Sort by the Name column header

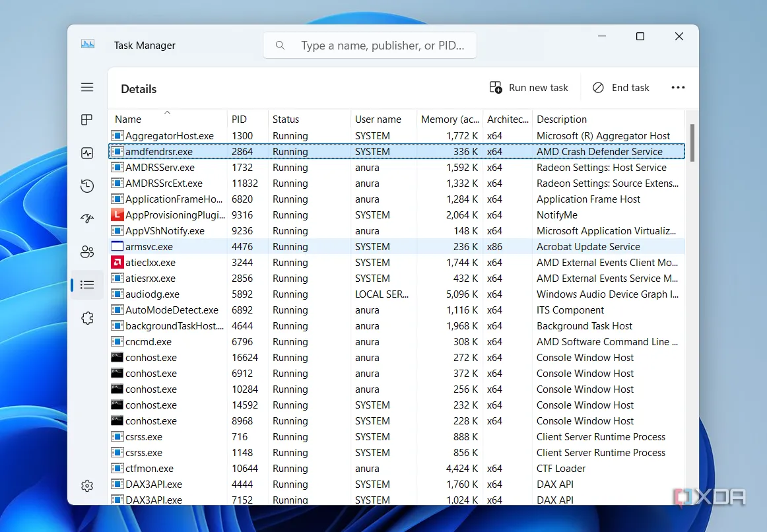(128, 119)
